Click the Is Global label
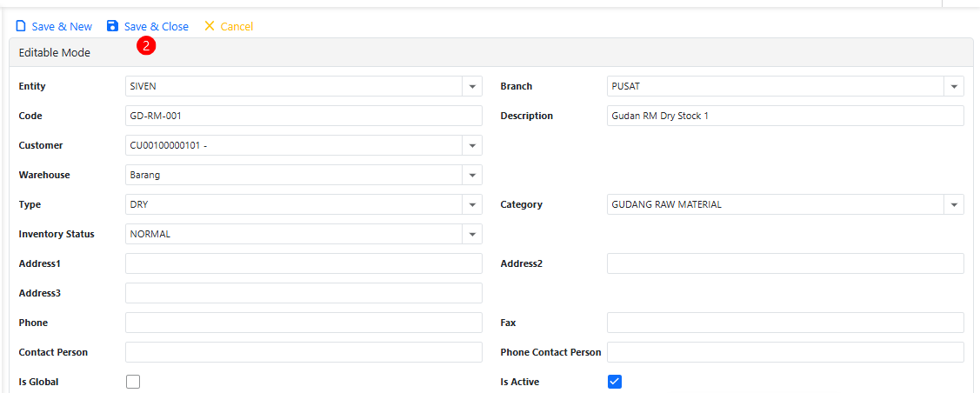The height and width of the screenshot is (393, 980). (x=39, y=382)
